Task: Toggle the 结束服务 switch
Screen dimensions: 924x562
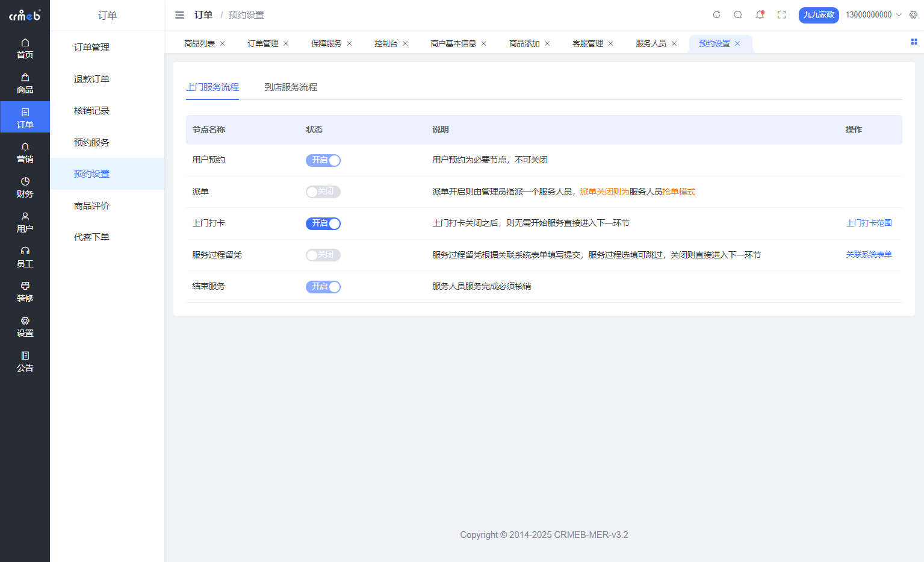Action: [323, 287]
